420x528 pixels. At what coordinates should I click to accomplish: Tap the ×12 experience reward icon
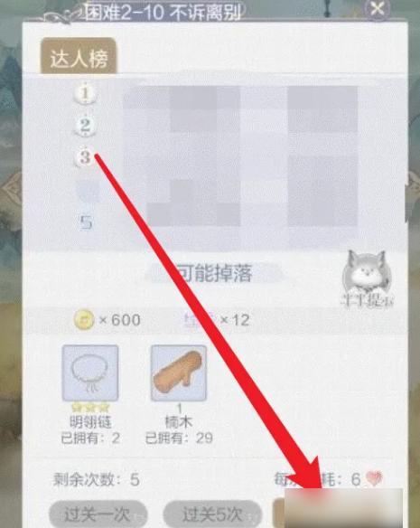click(200, 319)
